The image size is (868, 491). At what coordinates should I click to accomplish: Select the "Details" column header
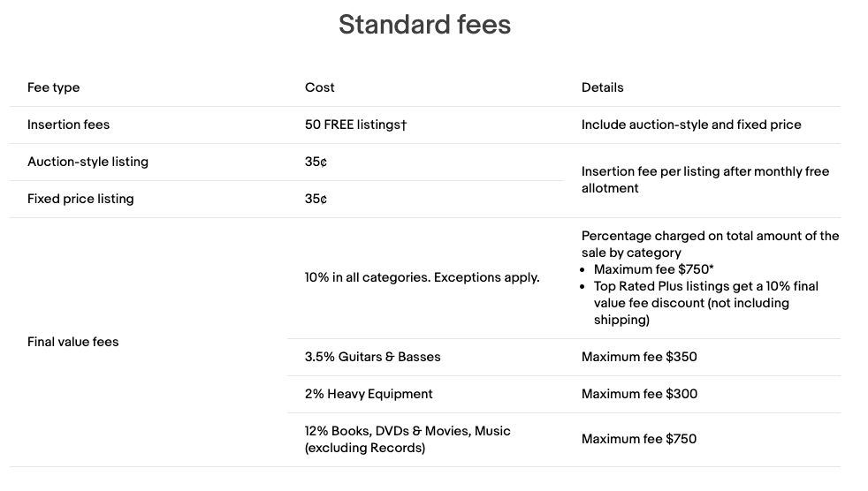point(602,87)
